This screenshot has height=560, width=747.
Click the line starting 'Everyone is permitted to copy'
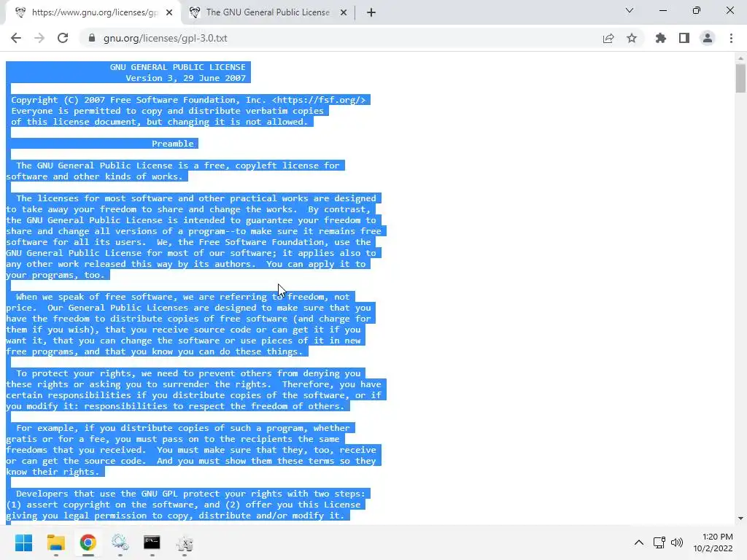[167, 111]
